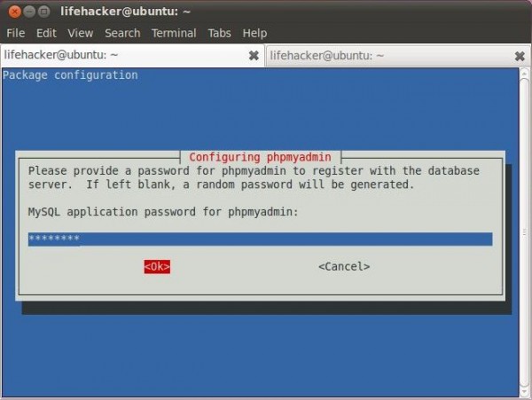Image resolution: width=532 pixels, height=400 pixels.
Task: Open the Terminal menu
Action: pyautogui.click(x=174, y=33)
